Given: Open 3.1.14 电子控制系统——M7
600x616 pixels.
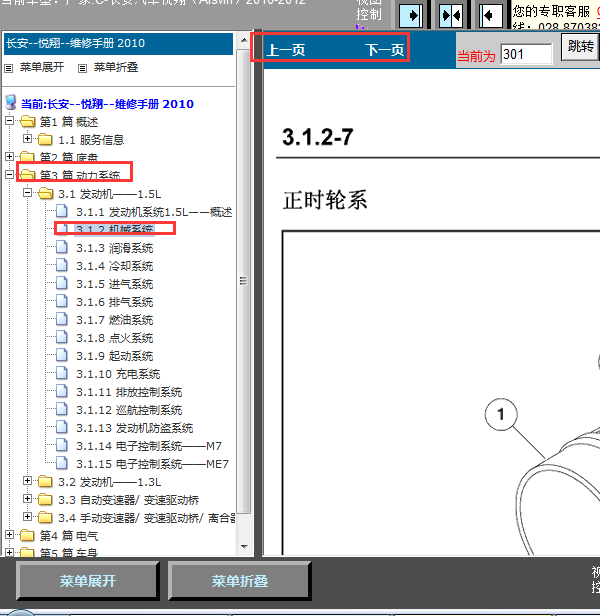Looking at the screenshot, I should (149, 446).
